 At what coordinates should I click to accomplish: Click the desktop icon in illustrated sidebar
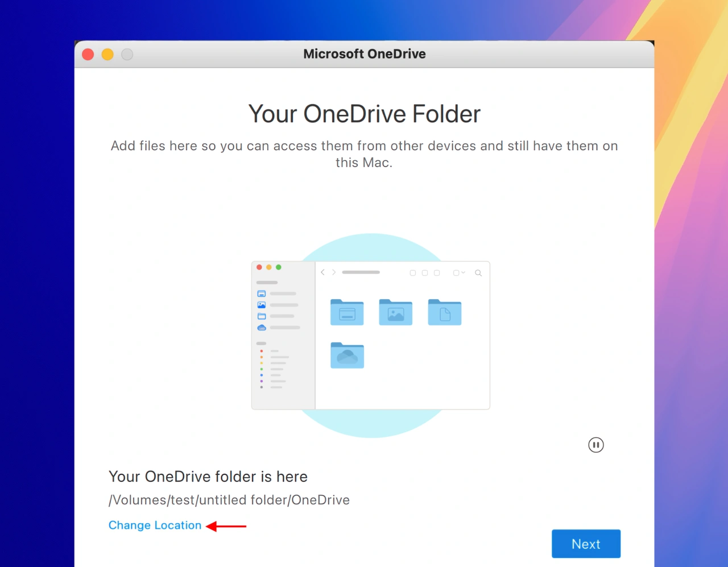point(262,293)
